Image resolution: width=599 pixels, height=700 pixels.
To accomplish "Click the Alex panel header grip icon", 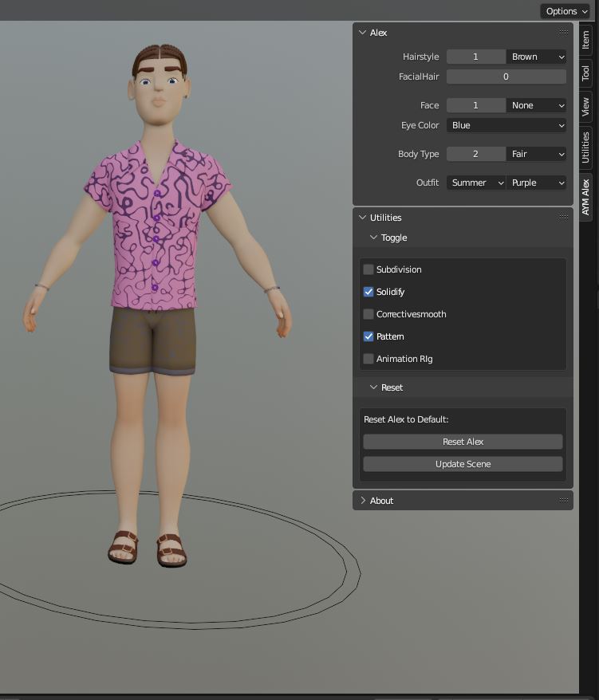I will tap(563, 33).
